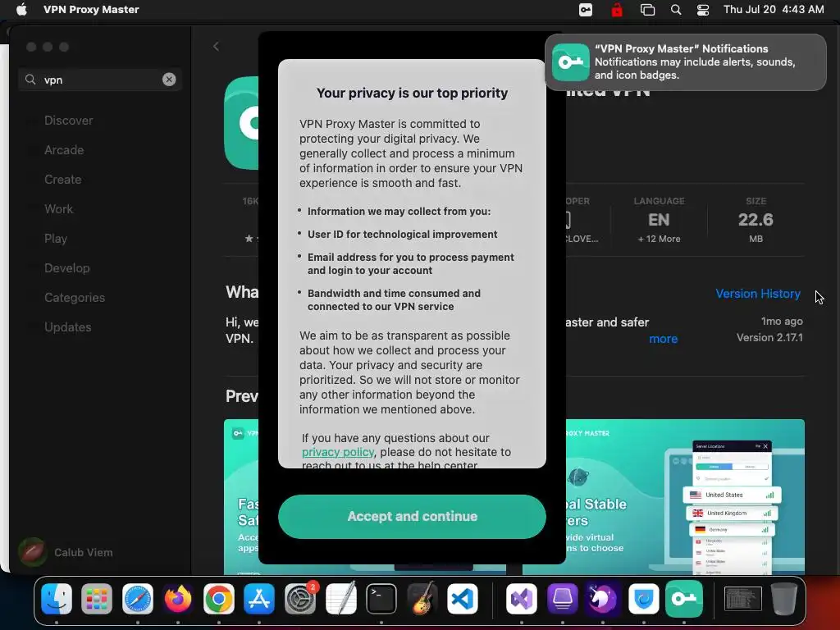Open GarageBand from the dock
Screen dimensions: 840x630
pos(422,599)
